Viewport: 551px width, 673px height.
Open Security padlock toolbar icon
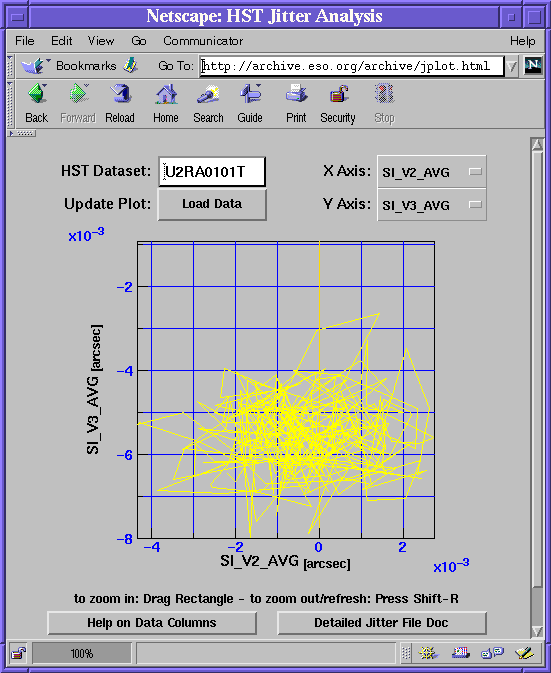(339, 94)
